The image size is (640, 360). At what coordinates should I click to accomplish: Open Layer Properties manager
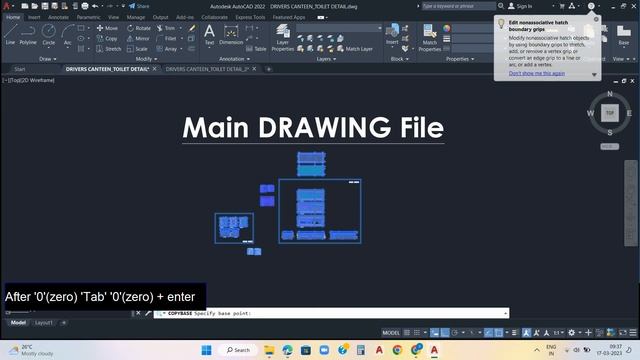[282, 38]
